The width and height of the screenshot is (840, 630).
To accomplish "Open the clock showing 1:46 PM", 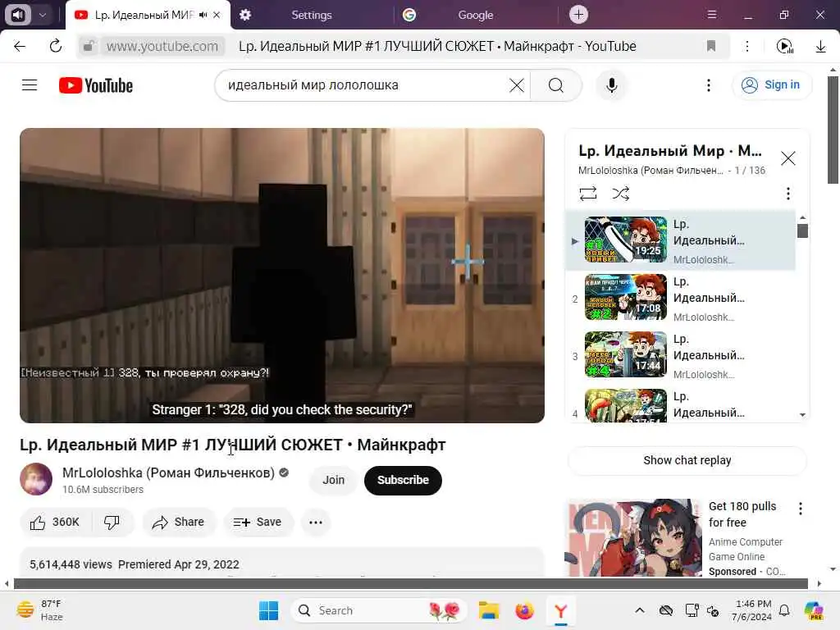I will tap(753, 610).
